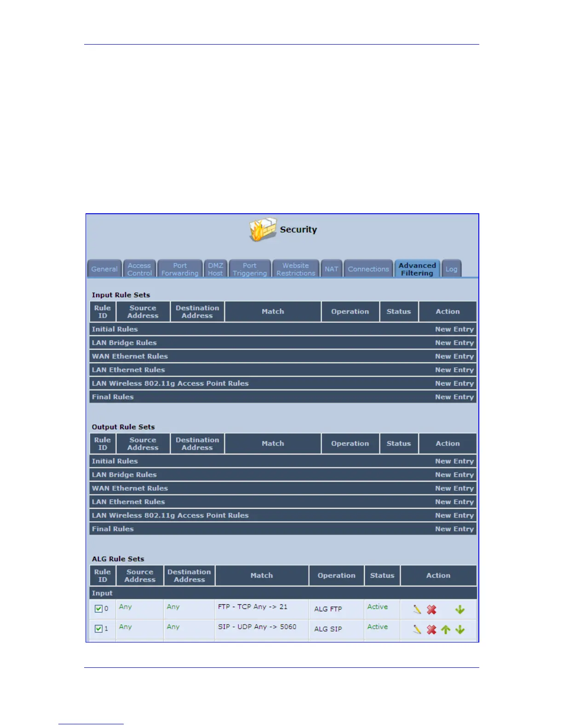The height and width of the screenshot is (728, 563).
Task: Add New Entry to Output LAN Bridge Rules
Action: coord(454,474)
